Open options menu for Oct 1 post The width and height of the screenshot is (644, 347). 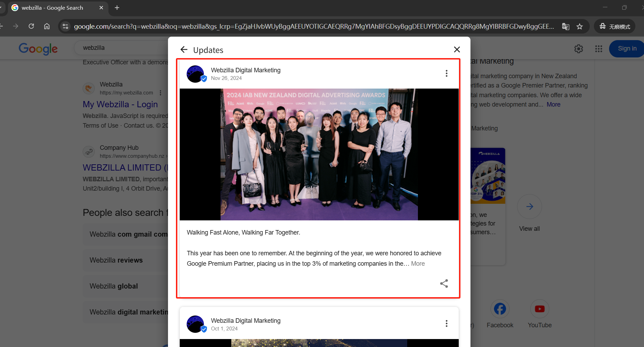point(446,323)
